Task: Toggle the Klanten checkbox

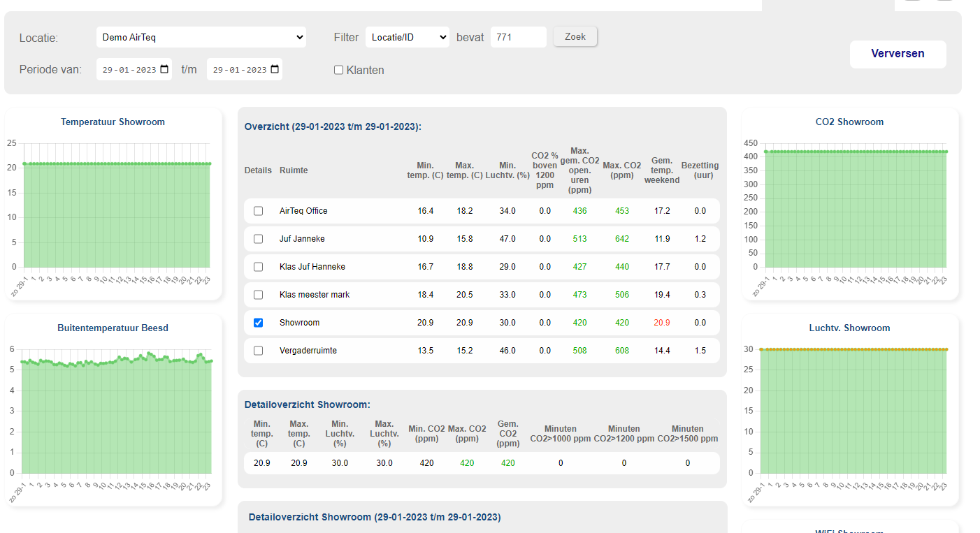Action: click(x=338, y=70)
